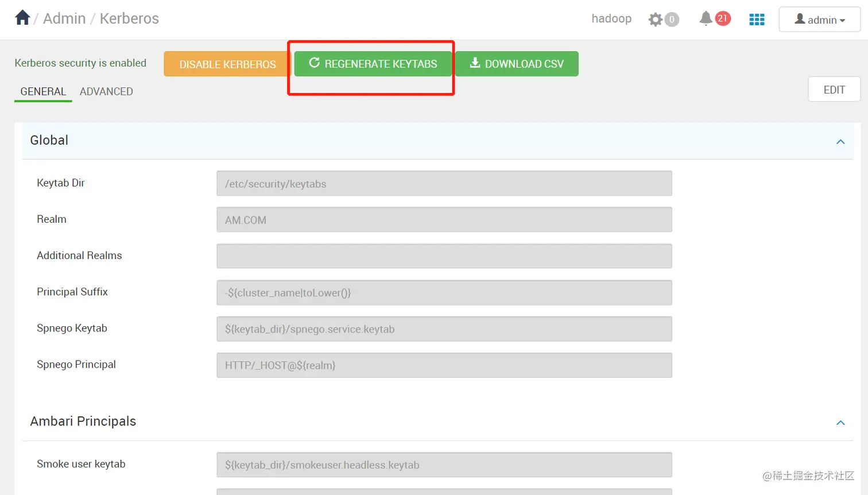868x495 pixels.
Task: Click the user silhouette icon beside admin
Action: click(800, 19)
